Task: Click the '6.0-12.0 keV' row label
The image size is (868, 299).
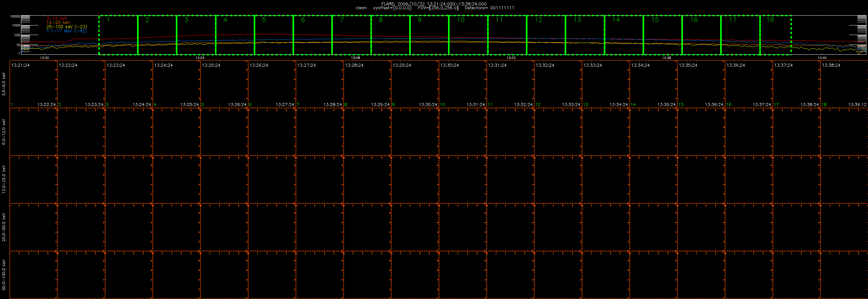Action: point(4,132)
